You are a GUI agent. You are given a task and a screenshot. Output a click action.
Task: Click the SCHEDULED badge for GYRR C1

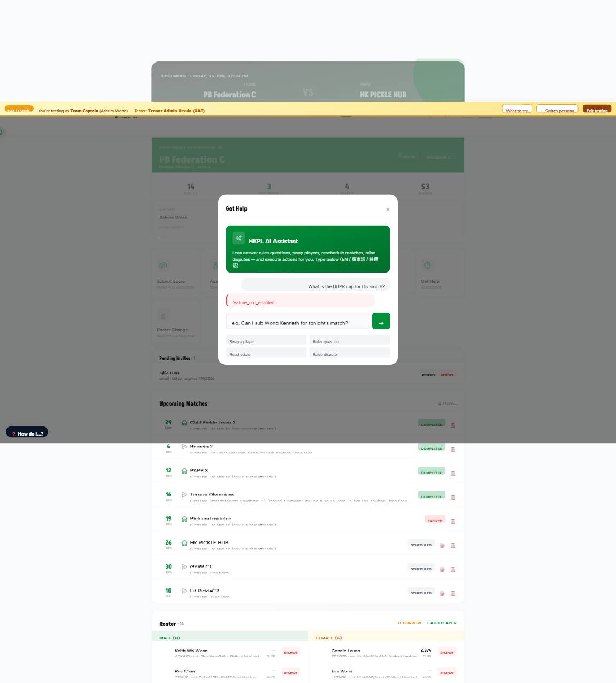[421, 568]
